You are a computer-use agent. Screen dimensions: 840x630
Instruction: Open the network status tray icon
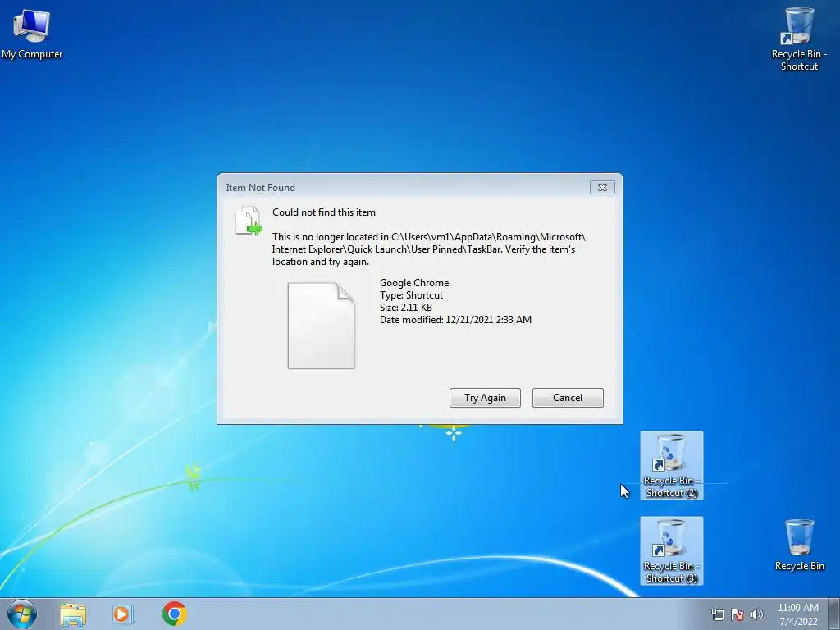[717, 614]
